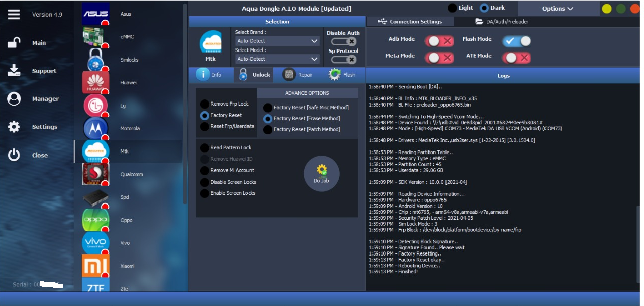
Task: Click the "Hardware : oppo6765" log entry
Action: click(408, 200)
